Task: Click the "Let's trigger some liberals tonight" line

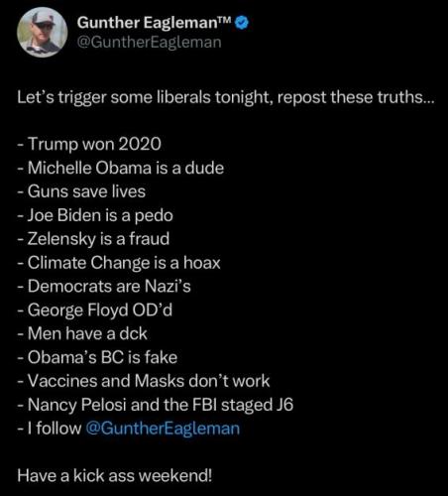Action: point(225,97)
